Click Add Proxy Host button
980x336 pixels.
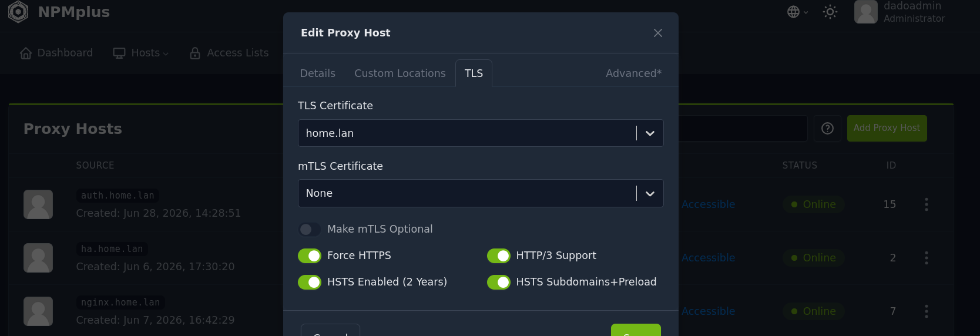(887, 128)
